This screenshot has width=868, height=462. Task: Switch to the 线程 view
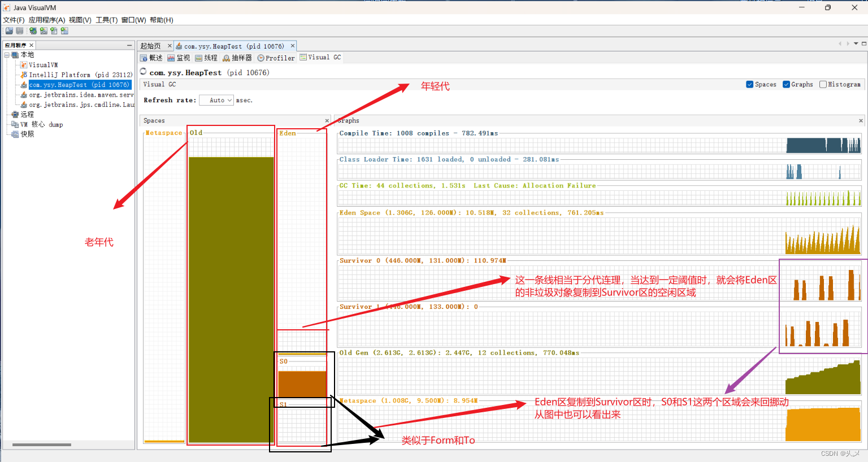coord(206,58)
